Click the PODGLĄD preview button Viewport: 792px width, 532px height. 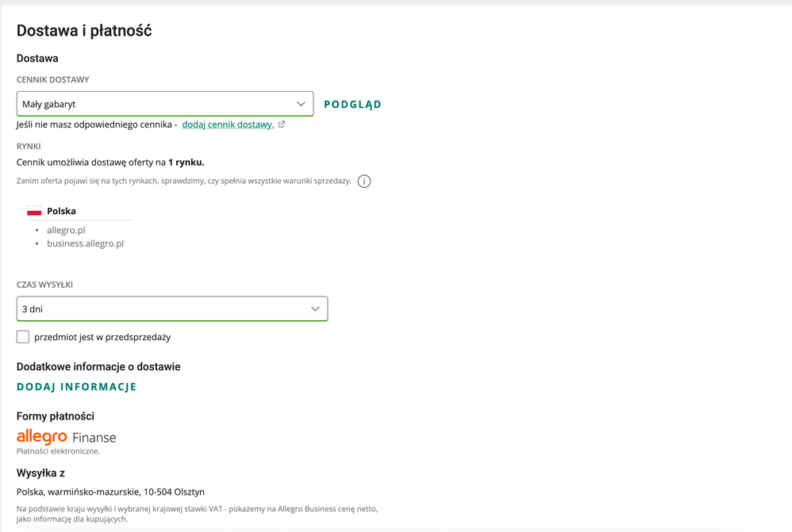tap(352, 104)
